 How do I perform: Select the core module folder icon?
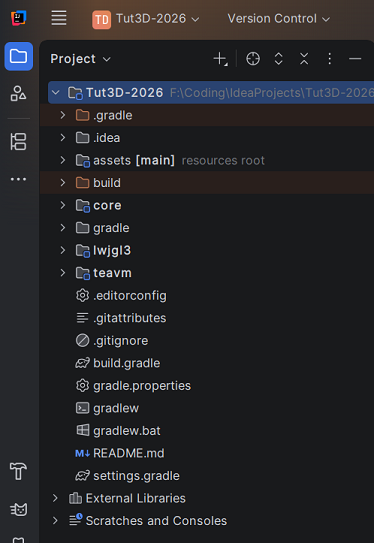pyautogui.click(x=83, y=205)
